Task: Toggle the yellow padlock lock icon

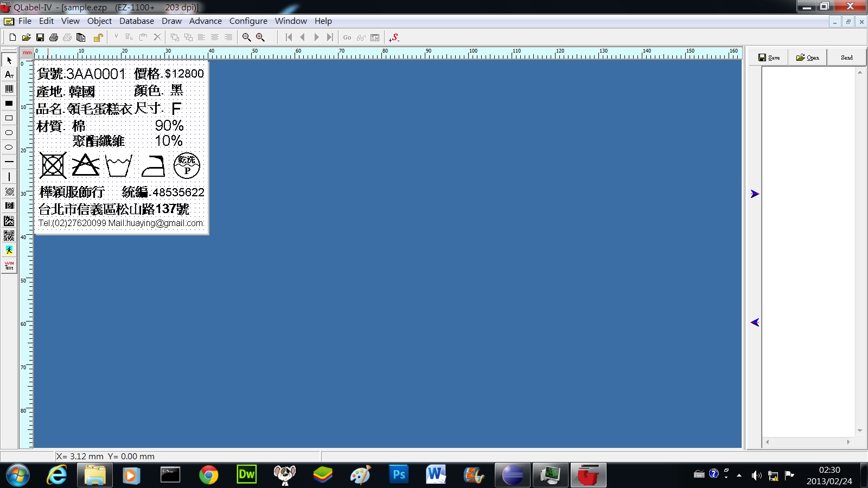Action: pos(98,37)
